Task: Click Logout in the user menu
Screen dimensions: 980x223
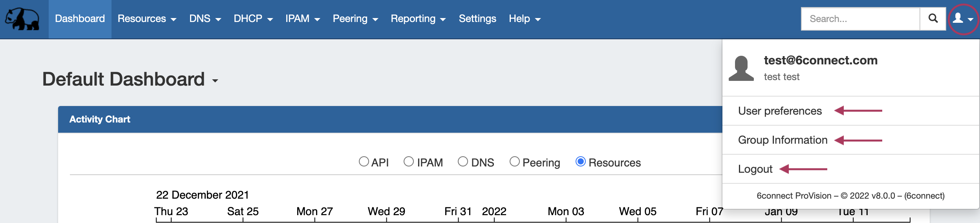Action: point(755,169)
